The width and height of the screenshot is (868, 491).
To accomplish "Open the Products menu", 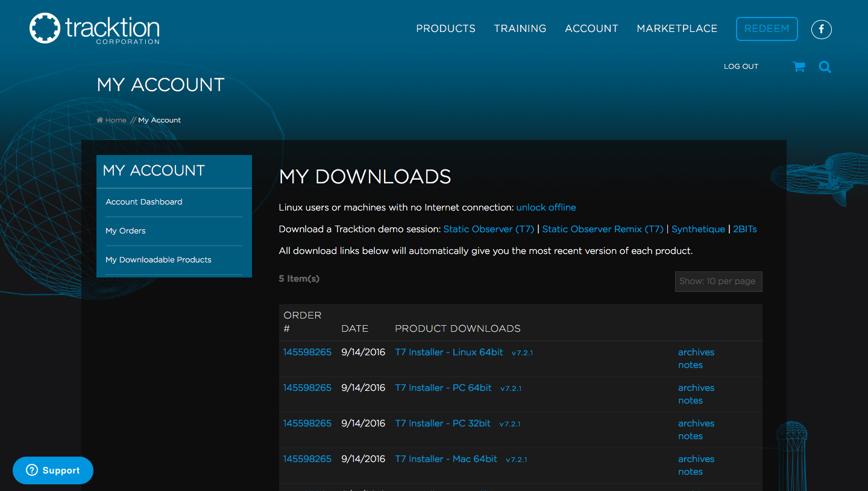I will [x=445, y=28].
